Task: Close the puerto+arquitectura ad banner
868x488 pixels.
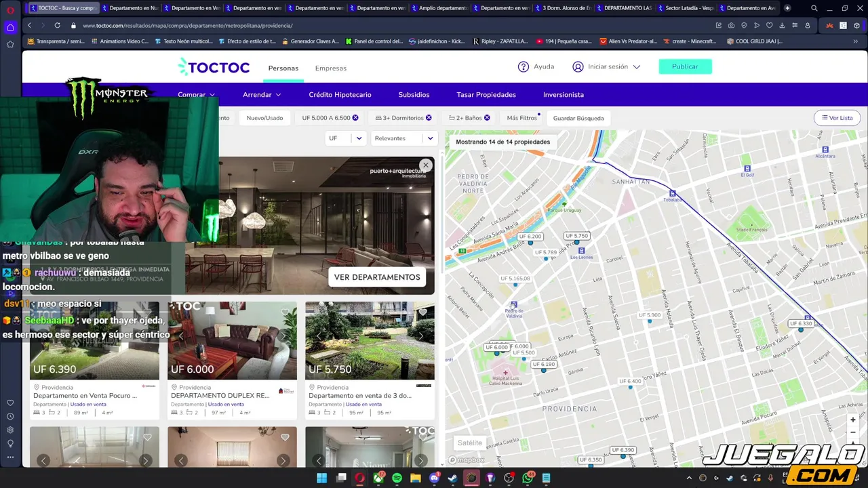Action: (x=425, y=165)
